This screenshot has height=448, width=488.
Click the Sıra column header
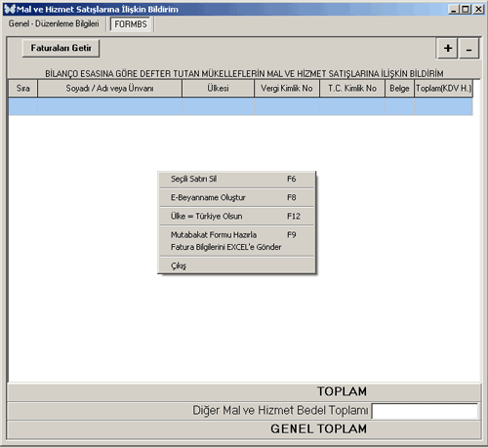(23, 88)
